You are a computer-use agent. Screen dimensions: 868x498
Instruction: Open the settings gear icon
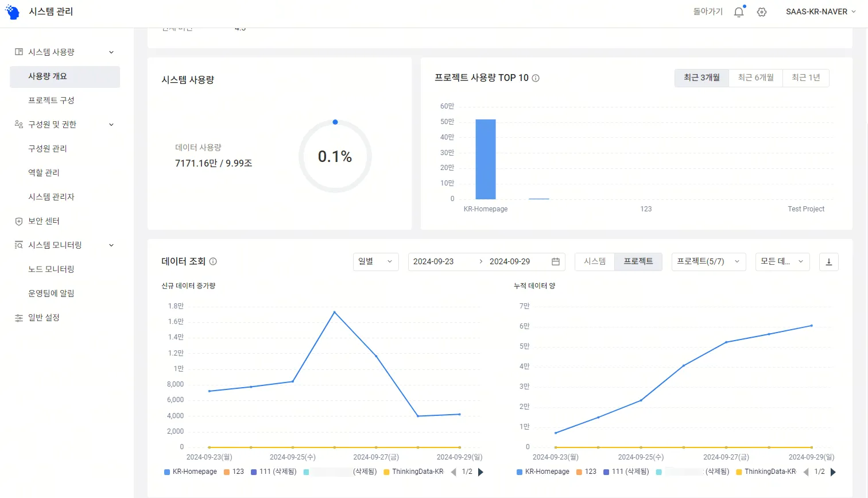(762, 12)
